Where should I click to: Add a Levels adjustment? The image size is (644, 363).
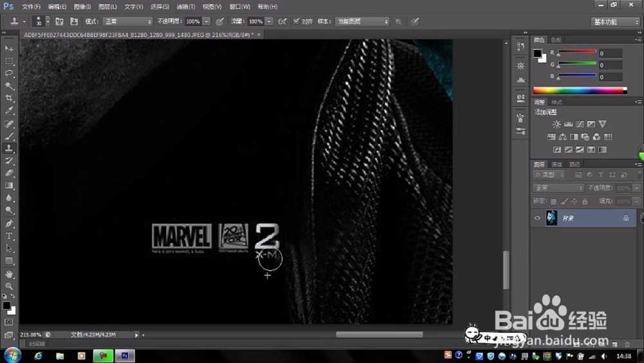568,124
